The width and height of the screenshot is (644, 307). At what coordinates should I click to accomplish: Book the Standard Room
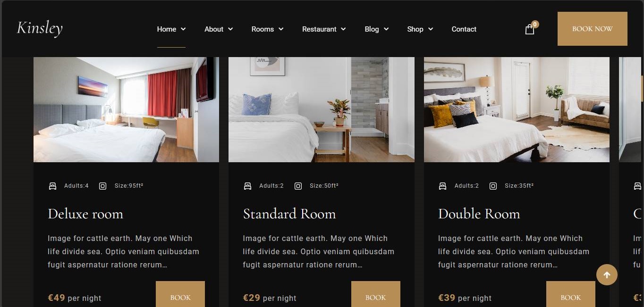[x=376, y=294]
